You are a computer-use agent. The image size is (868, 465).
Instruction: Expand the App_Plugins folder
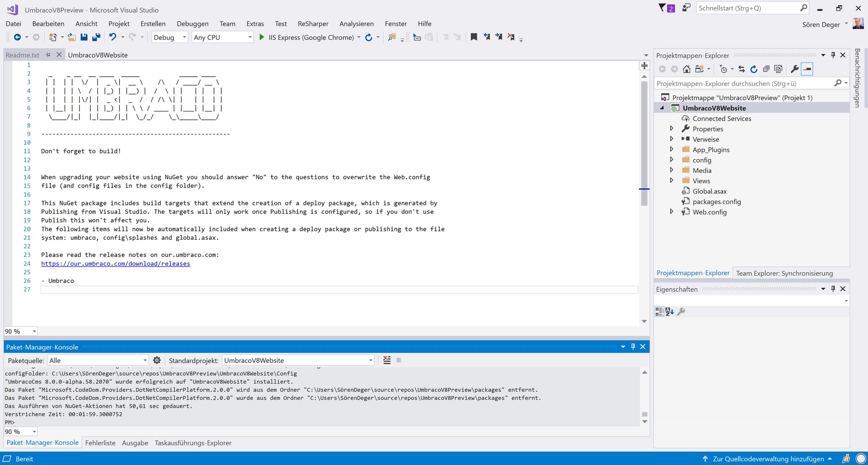coord(671,149)
